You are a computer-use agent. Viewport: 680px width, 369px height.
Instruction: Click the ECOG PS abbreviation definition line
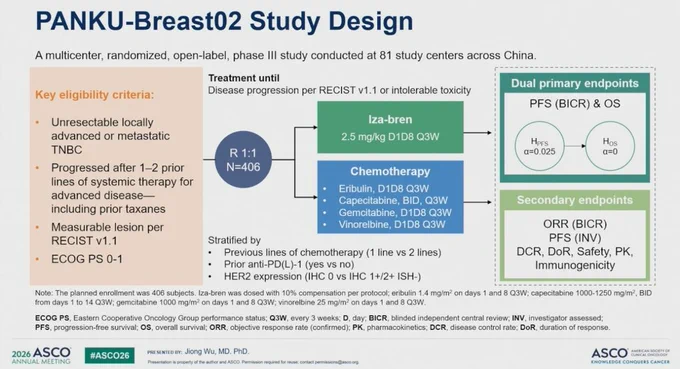319,318
